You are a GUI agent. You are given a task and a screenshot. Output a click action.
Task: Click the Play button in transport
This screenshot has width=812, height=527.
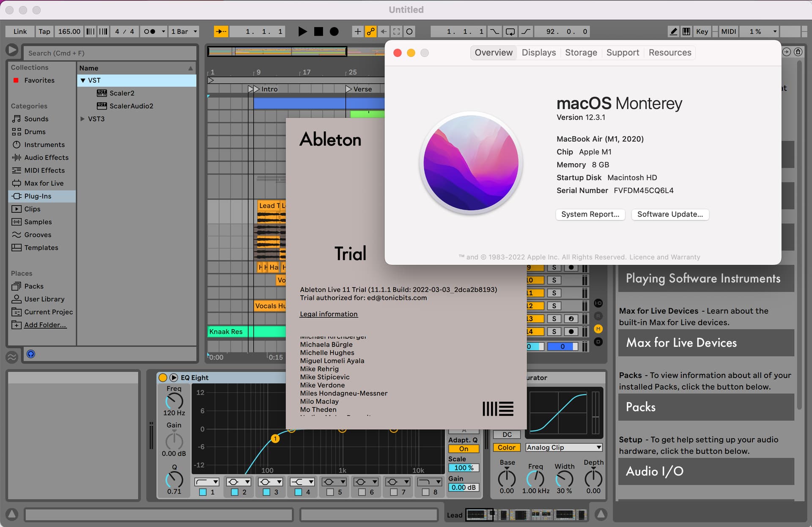[302, 31]
